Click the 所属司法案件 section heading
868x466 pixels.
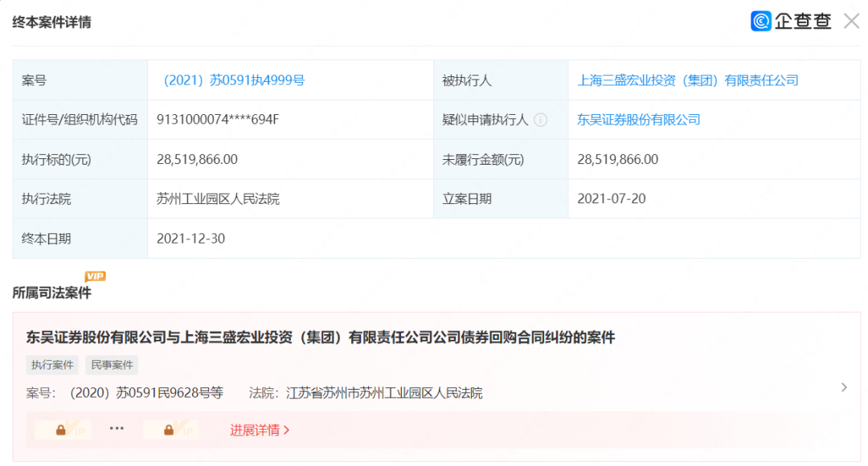(x=51, y=292)
